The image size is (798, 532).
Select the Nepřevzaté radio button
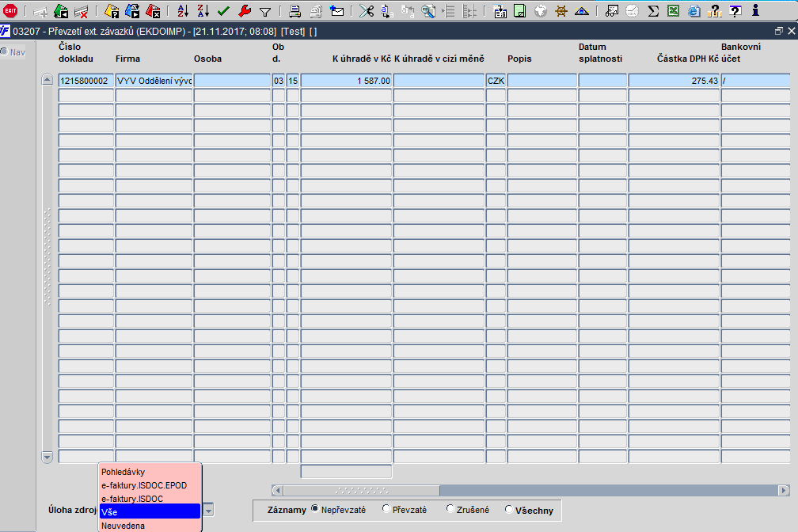pos(314,508)
